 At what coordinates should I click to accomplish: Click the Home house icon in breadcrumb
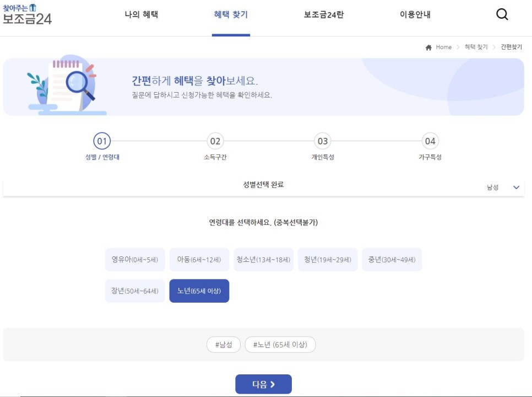pos(428,47)
